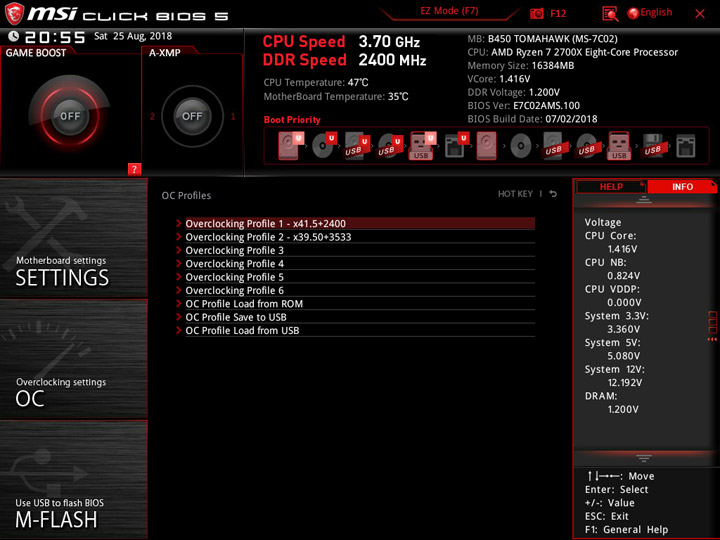The width and height of the screenshot is (720, 540).
Task: Click the UEFI network boot device icon
Action: pos(456,146)
